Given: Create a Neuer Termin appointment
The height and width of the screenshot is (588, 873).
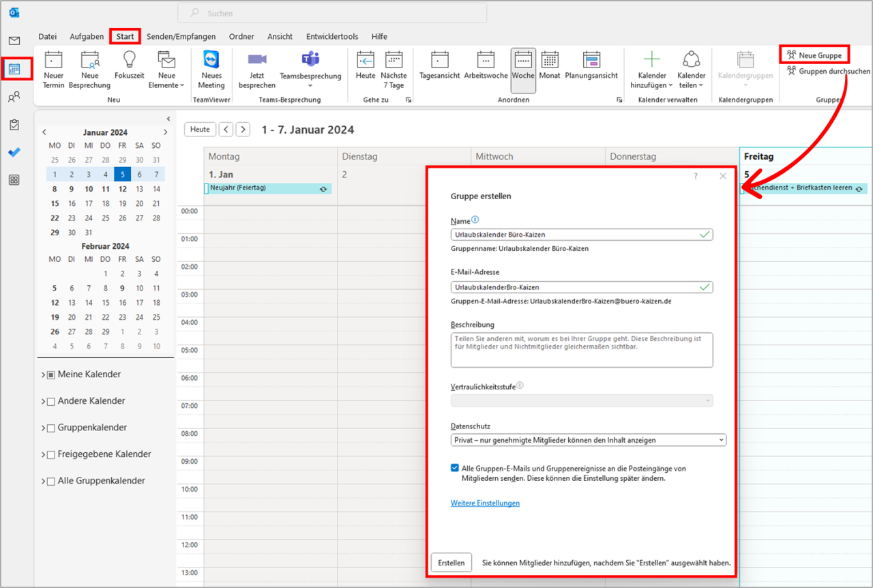Looking at the screenshot, I should click(53, 68).
